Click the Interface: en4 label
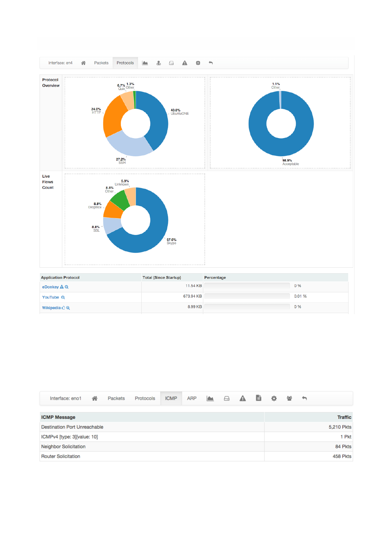This screenshot has width=392, height=555. pos(60,63)
